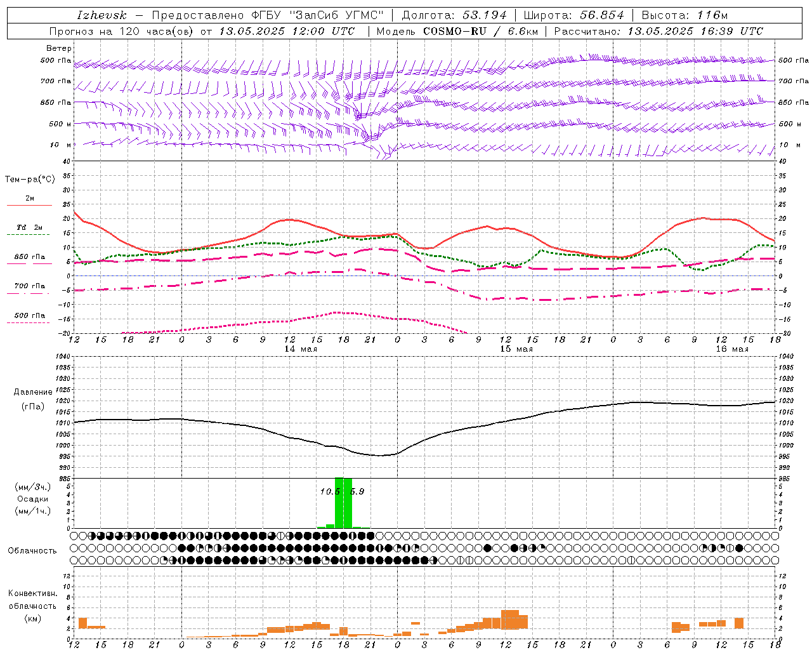Click the 16 мая date label

point(732,349)
